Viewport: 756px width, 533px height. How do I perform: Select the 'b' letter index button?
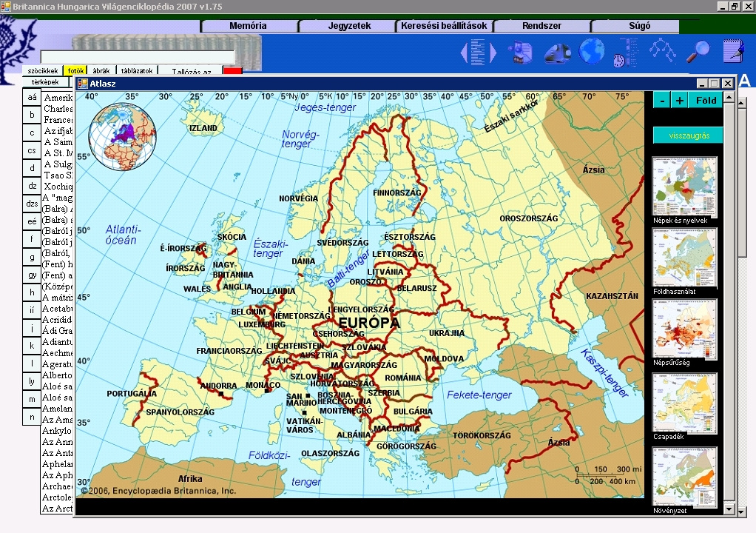coord(32,115)
